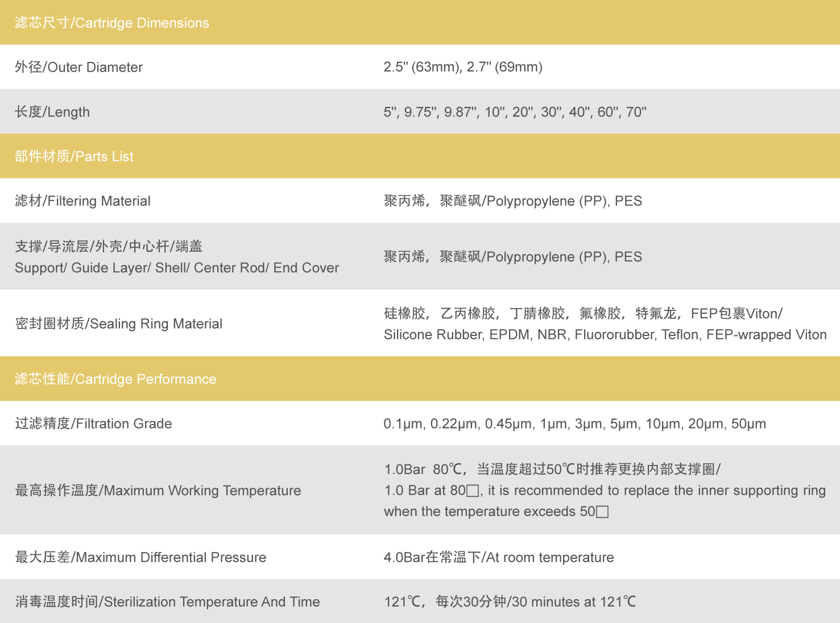Click the line '1.0 Bar at 80, it is recommended'
This screenshot has width=840, height=623.
[605, 491]
